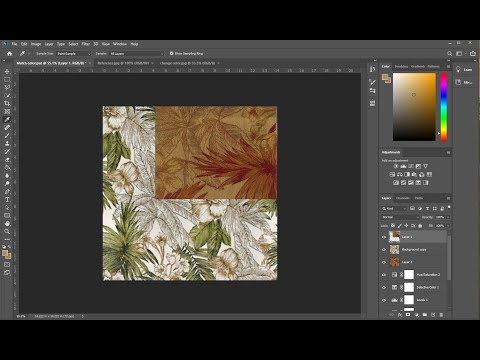The height and width of the screenshot is (360, 480).
Task: Select the Horizontal Type tool
Action: [7, 199]
